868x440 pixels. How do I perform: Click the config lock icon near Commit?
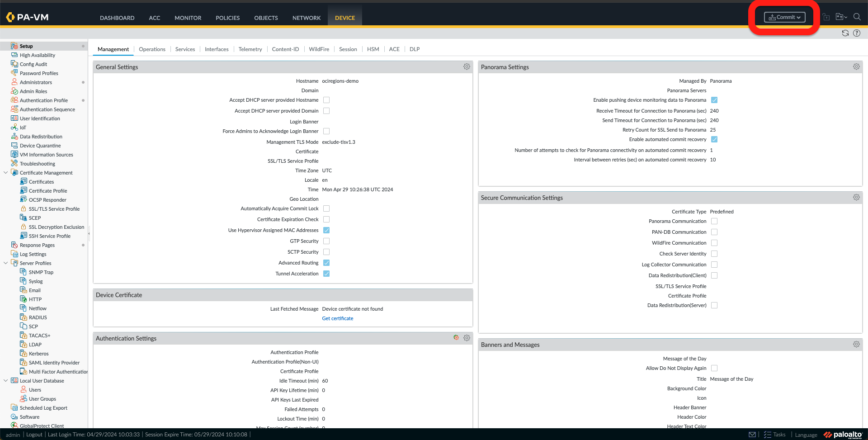(826, 16)
